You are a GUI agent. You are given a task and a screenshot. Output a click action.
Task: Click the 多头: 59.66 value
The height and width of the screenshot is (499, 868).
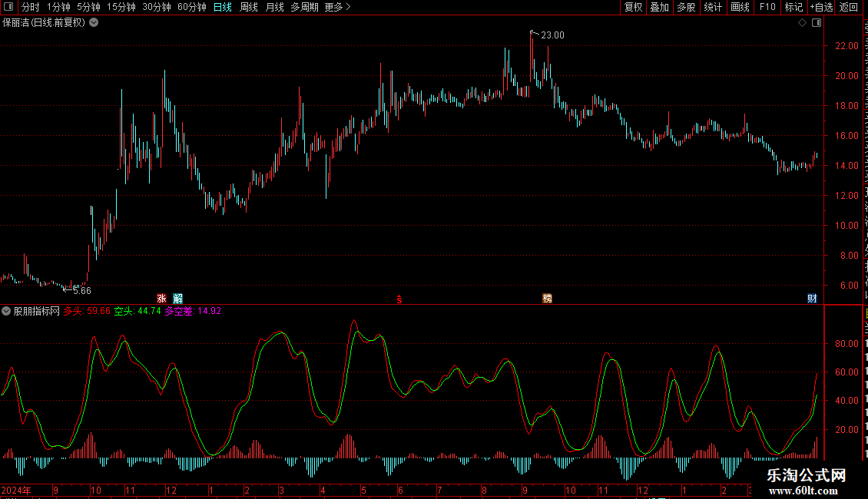click(87, 311)
